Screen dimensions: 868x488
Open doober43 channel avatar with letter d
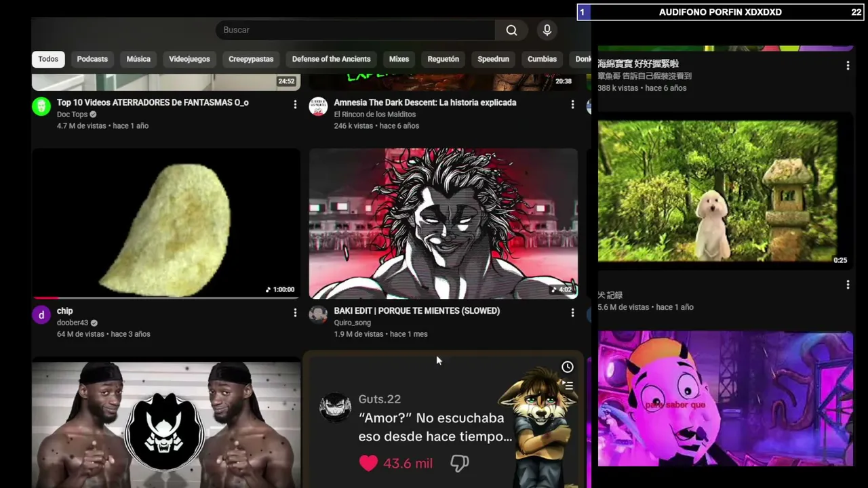click(41, 314)
